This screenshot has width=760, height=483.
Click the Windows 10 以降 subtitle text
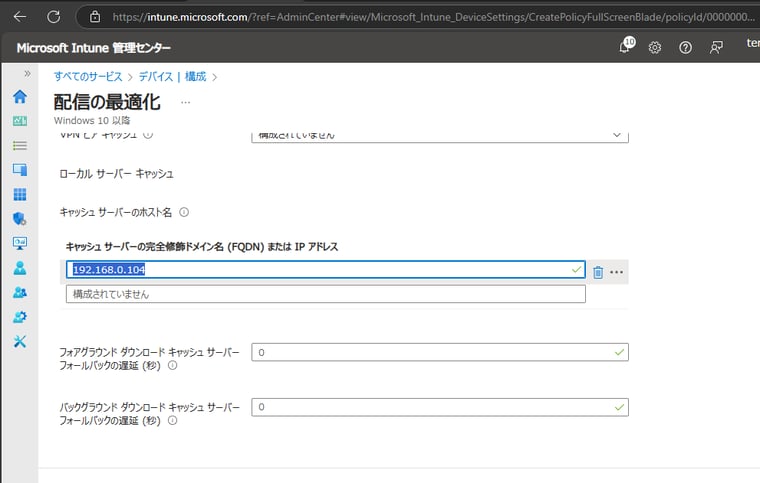click(92, 120)
